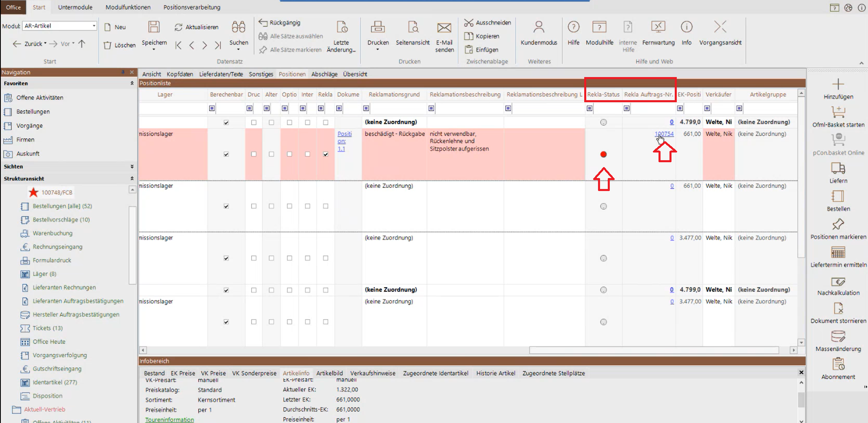Open the Modul AR-Artikel dropdown
The width and height of the screenshot is (868, 423).
click(94, 26)
